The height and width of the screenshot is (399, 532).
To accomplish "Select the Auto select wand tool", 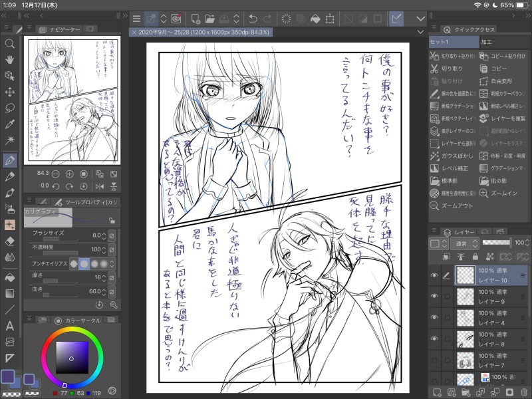I will pos(10,140).
